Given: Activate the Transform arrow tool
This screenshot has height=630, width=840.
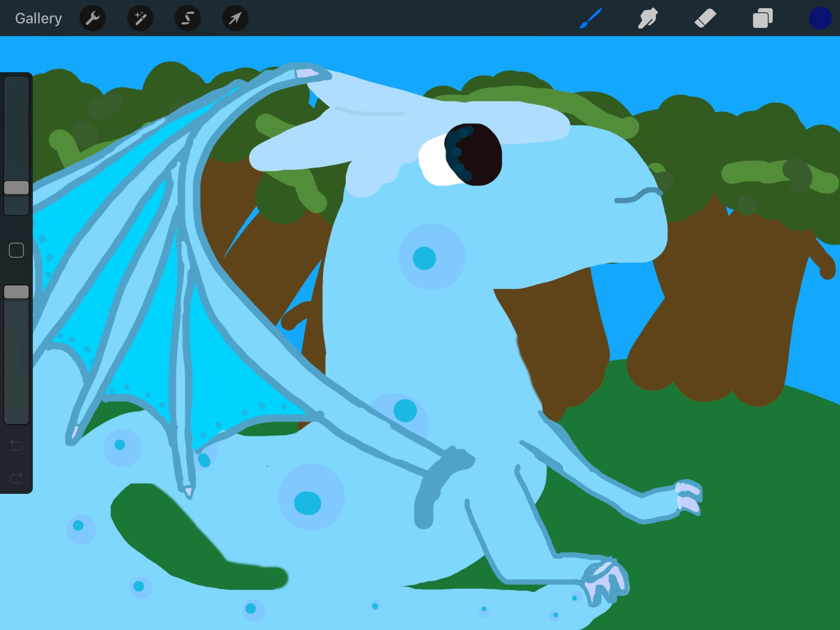Looking at the screenshot, I should click(235, 18).
